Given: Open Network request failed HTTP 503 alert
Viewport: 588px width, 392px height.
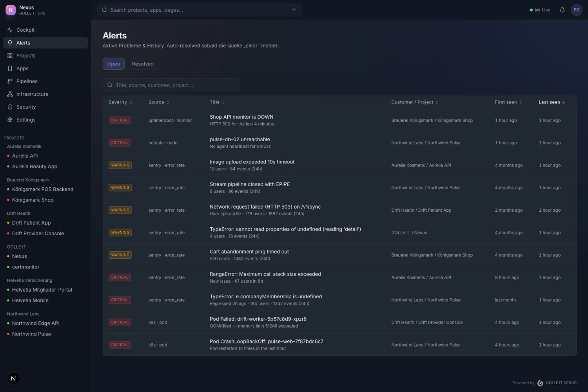Looking at the screenshot, I should (339, 210).
